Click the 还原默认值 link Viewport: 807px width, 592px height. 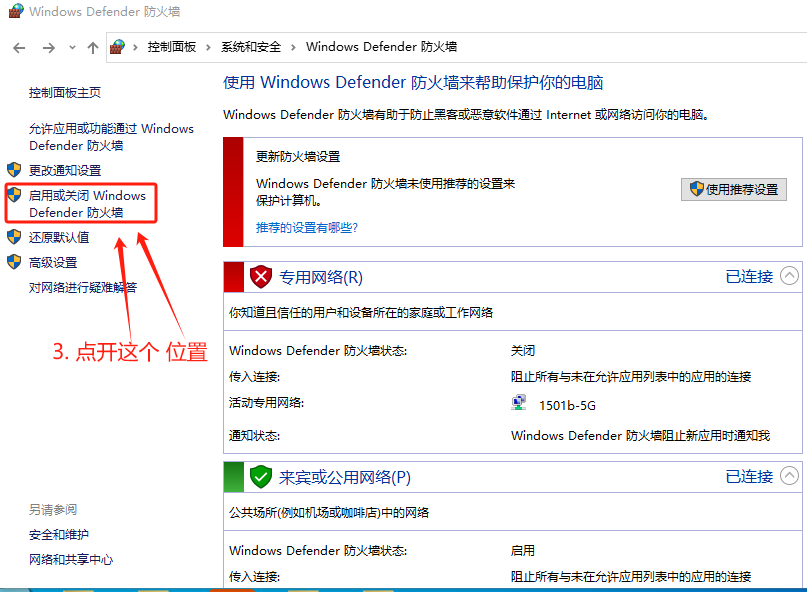point(59,237)
